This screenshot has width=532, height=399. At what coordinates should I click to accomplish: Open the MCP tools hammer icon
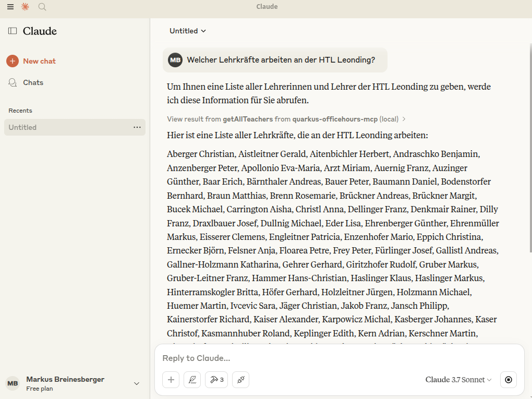point(216,380)
